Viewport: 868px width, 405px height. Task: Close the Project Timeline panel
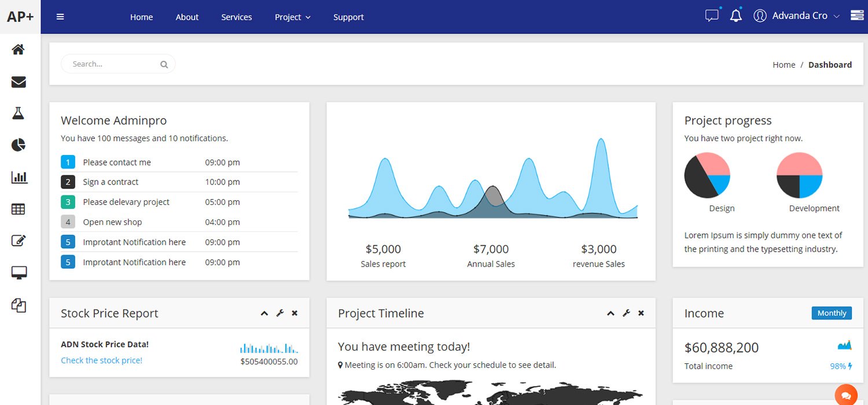(641, 313)
